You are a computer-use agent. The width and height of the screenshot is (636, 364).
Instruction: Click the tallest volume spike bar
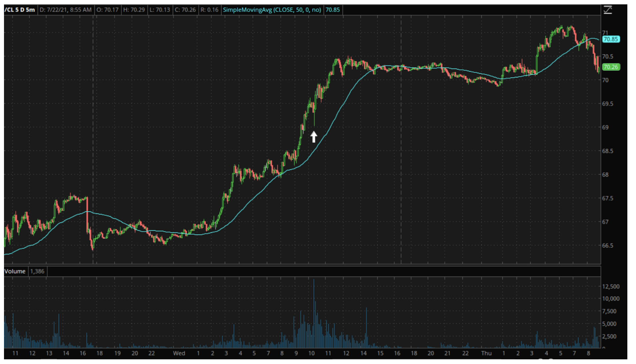point(313,314)
